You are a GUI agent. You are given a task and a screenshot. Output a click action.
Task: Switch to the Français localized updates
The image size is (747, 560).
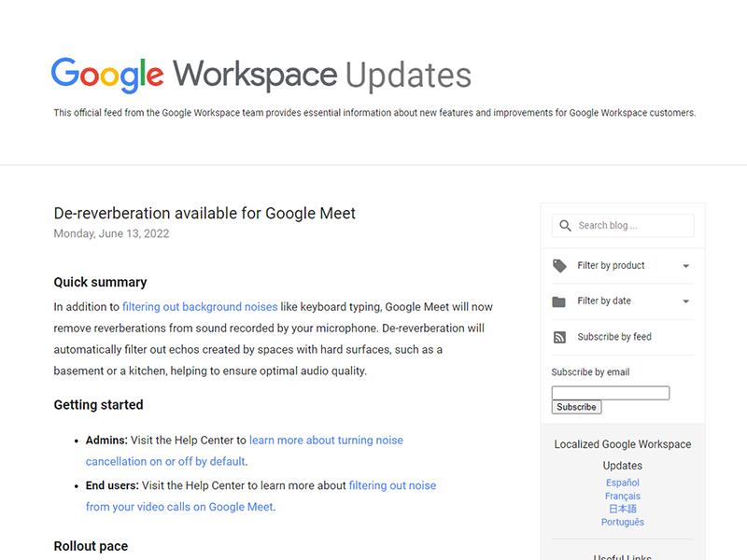click(623, 496)
